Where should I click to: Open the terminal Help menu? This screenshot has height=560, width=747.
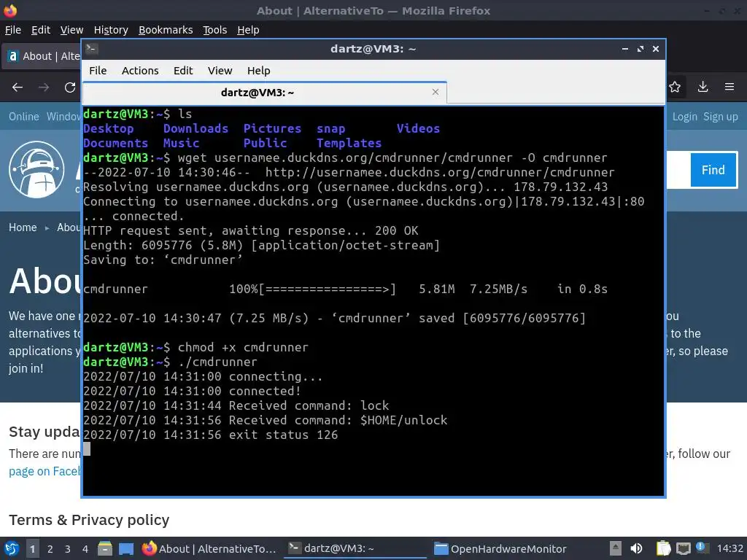(259, 71)
